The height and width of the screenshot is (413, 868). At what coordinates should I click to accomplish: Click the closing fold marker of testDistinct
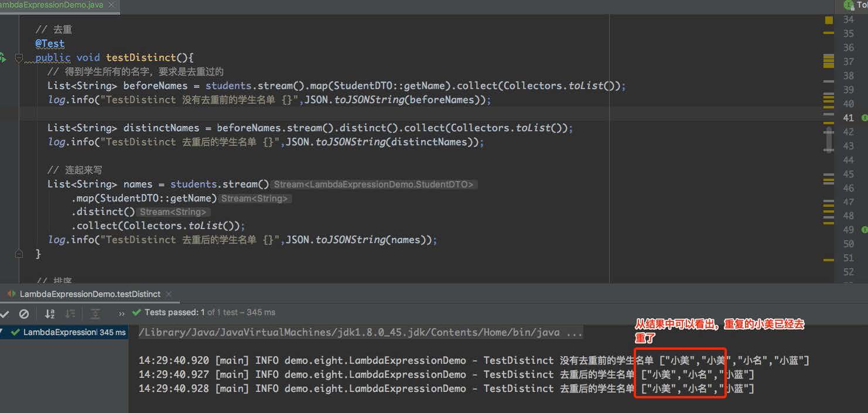click(x=19, y=254)
